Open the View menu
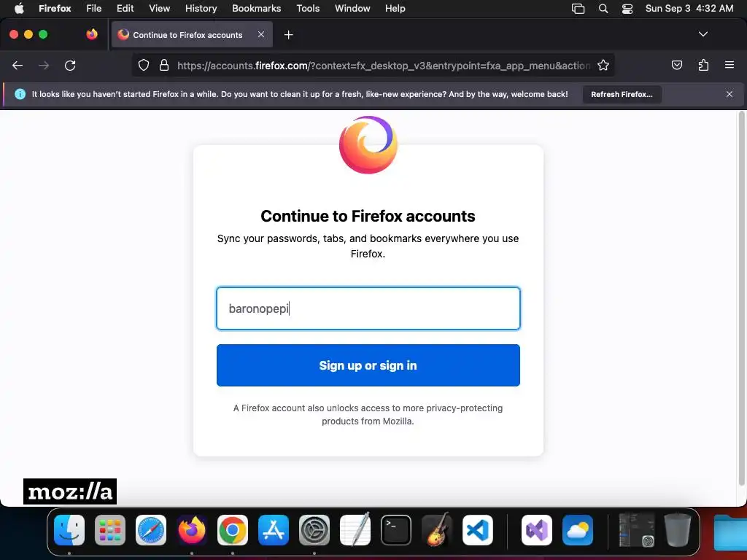This screenshot has width=747, height=560. click(x=159, y=8)
